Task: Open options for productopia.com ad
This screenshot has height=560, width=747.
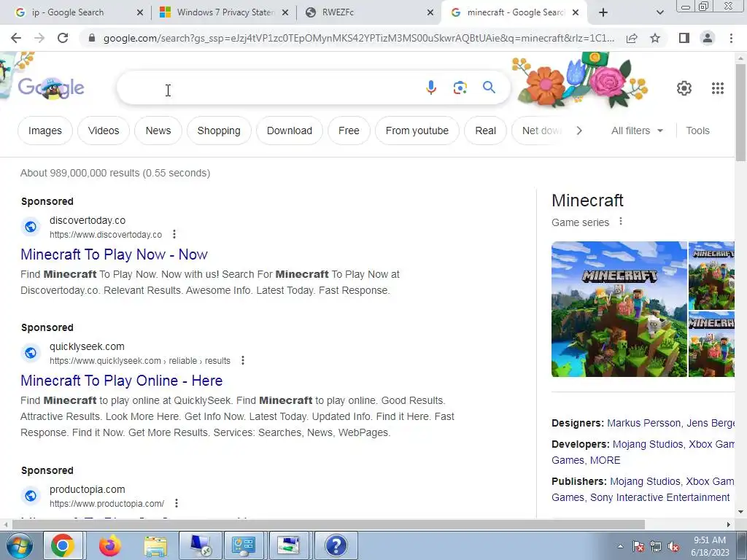Action: [x=177, y=503]
